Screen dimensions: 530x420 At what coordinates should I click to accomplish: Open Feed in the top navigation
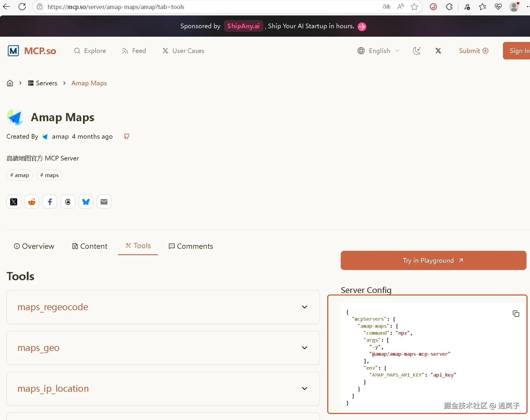coord(134,51)
